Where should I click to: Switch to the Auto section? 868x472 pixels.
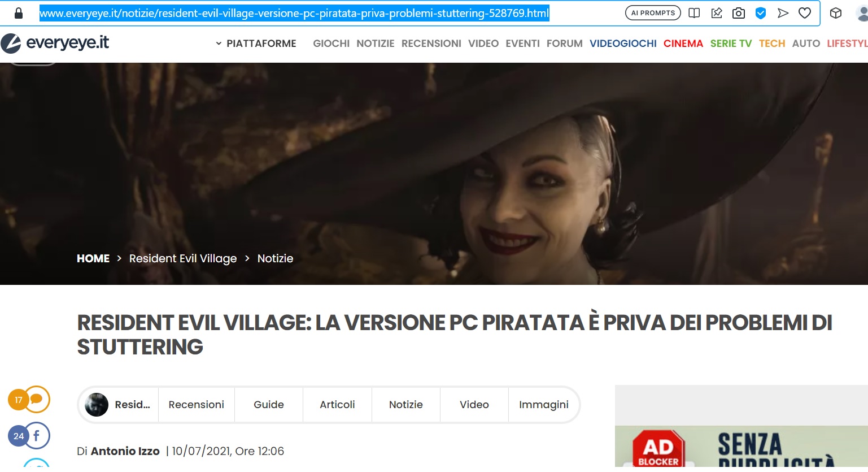(x=806, y=44)
